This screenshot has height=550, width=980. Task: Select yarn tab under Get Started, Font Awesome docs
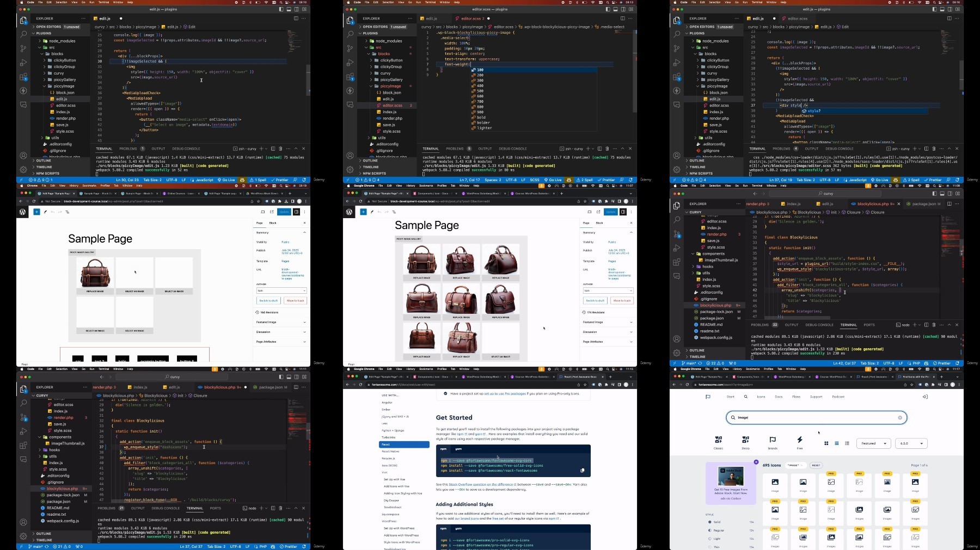(x=458, y=449)
